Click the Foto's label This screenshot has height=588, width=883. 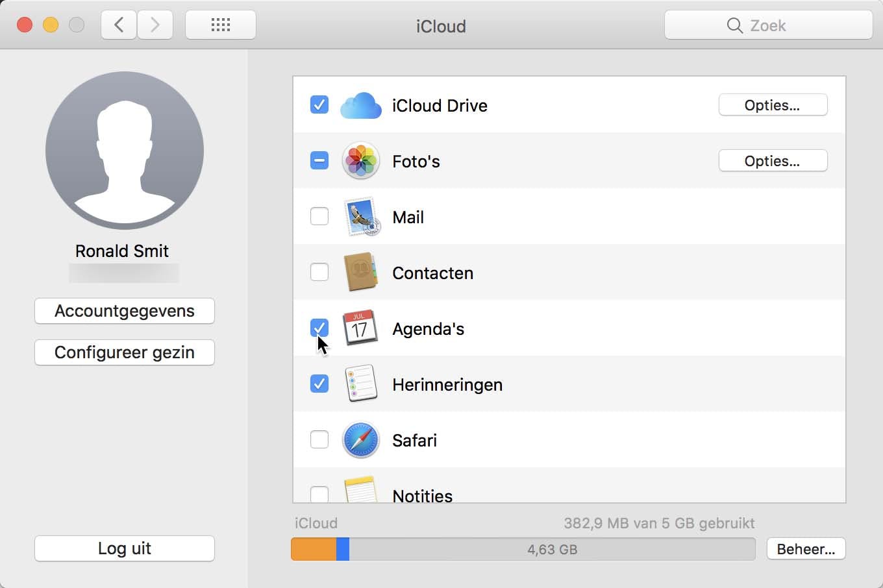(x=416, y=162)
